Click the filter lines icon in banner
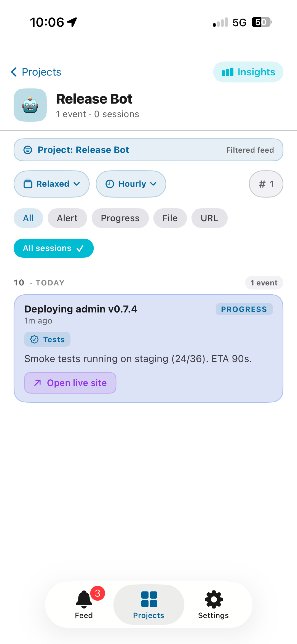The height and width of the screenshot is (644, 297). tap(28, 150)
